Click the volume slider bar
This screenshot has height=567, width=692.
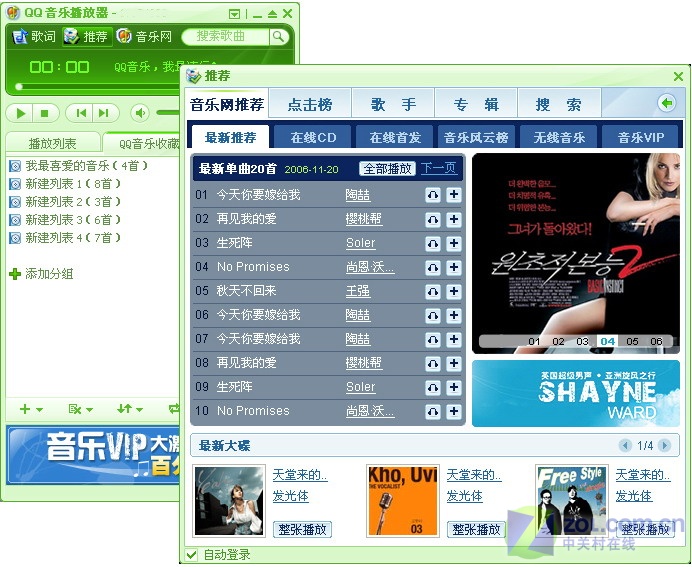[168, 113]
